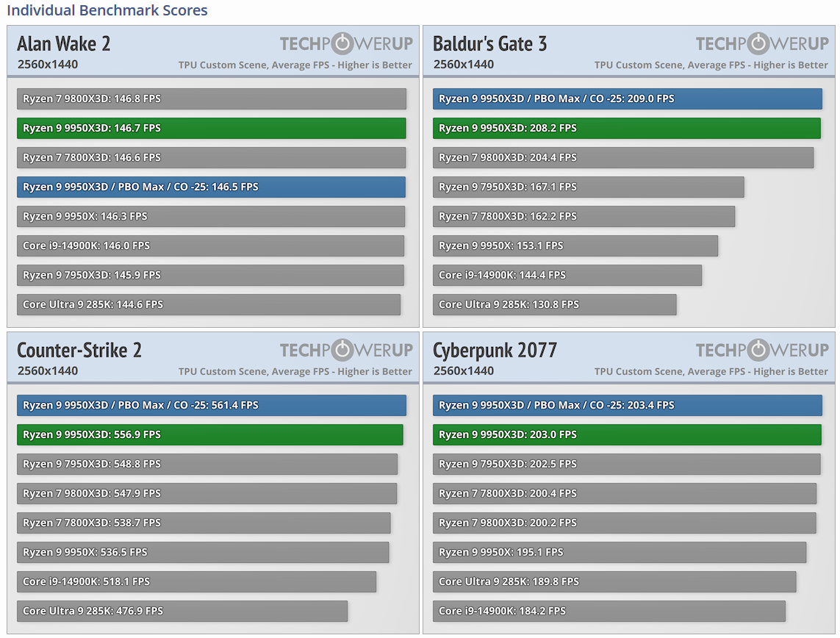This screenshot has width=840, height=638.
Task: Click Alan Wake 2 bar "Ryzen 9 9950X: 146.3 FPS"
Action: 210,216
